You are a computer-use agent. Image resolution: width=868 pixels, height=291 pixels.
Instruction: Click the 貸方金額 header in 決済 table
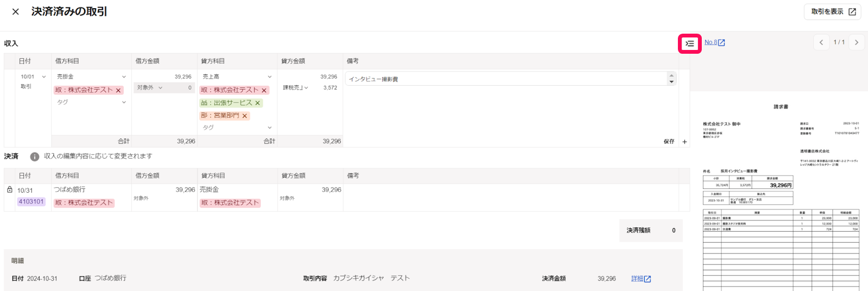click(293, 176)
